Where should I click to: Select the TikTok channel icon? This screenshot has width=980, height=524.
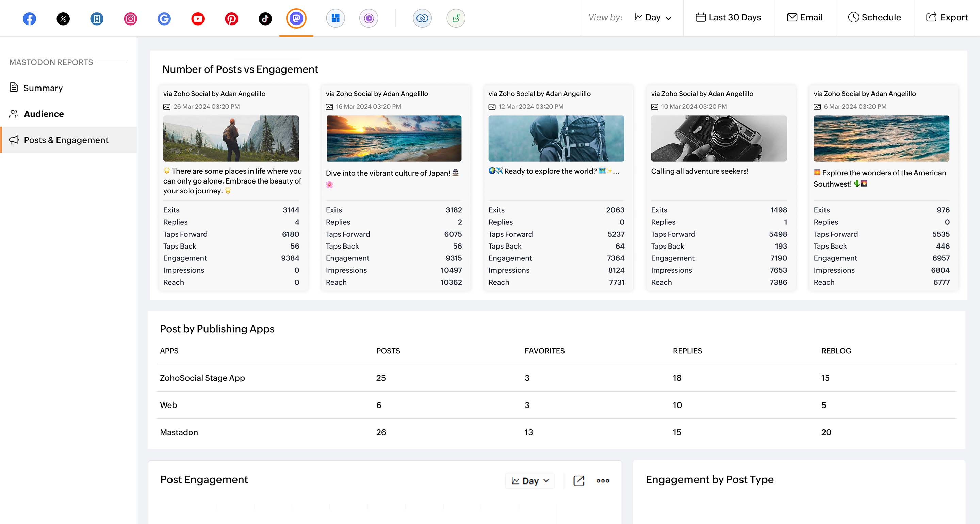265,18
